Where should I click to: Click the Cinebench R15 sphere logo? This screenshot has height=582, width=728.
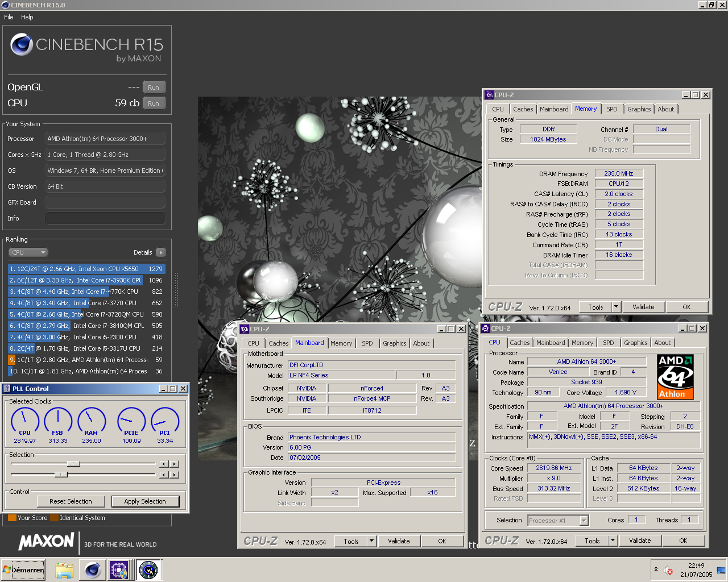(22, 44)
